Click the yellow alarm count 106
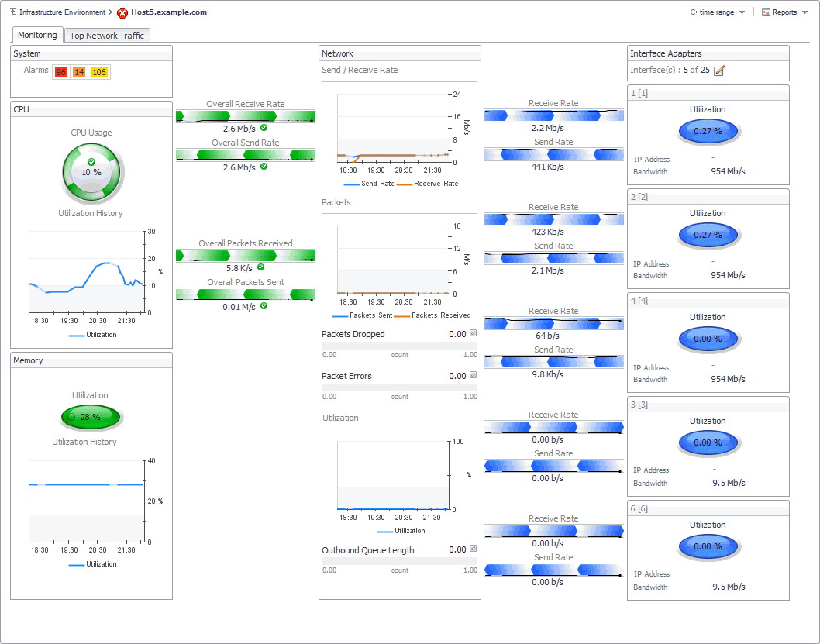The width and height of the screenshot is (820, 644). point(99,72)
